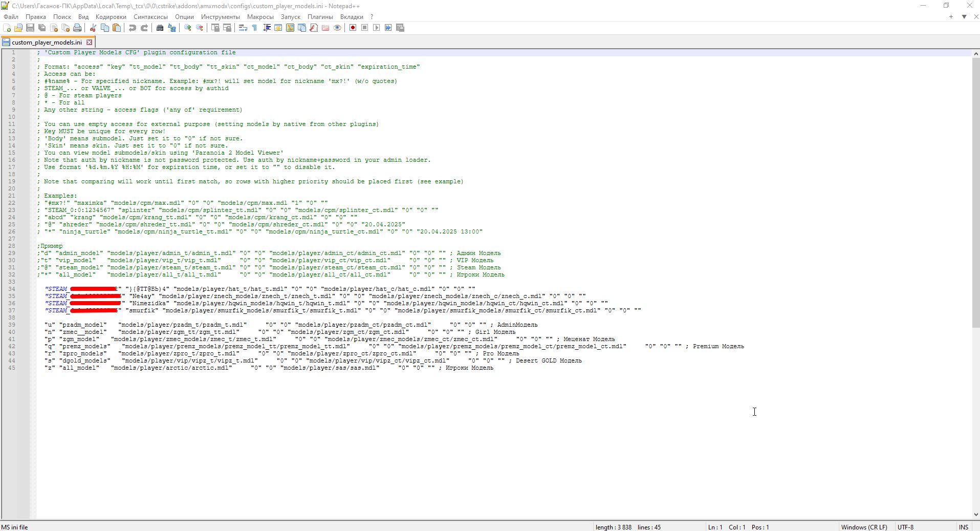980x531 pixels.
Task: Toggle word wrap in the toolbar
Action: pyautogui.click(x=243, y=28)
